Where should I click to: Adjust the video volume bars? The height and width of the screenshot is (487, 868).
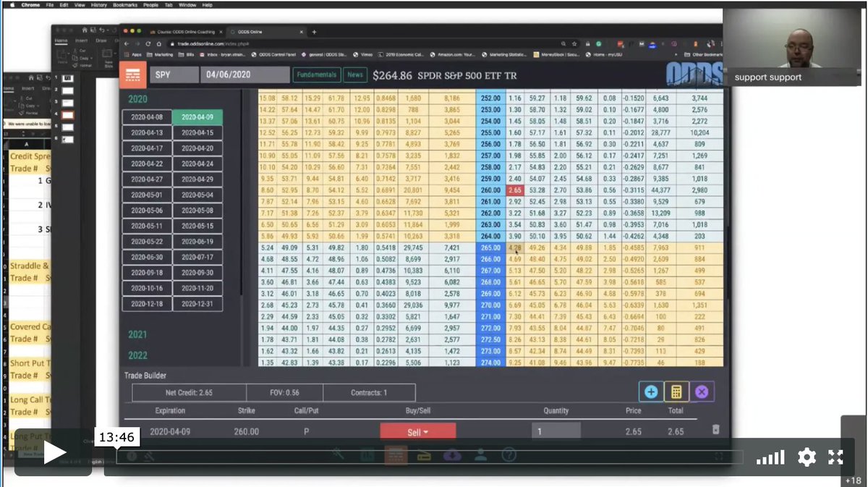point(770,457)
